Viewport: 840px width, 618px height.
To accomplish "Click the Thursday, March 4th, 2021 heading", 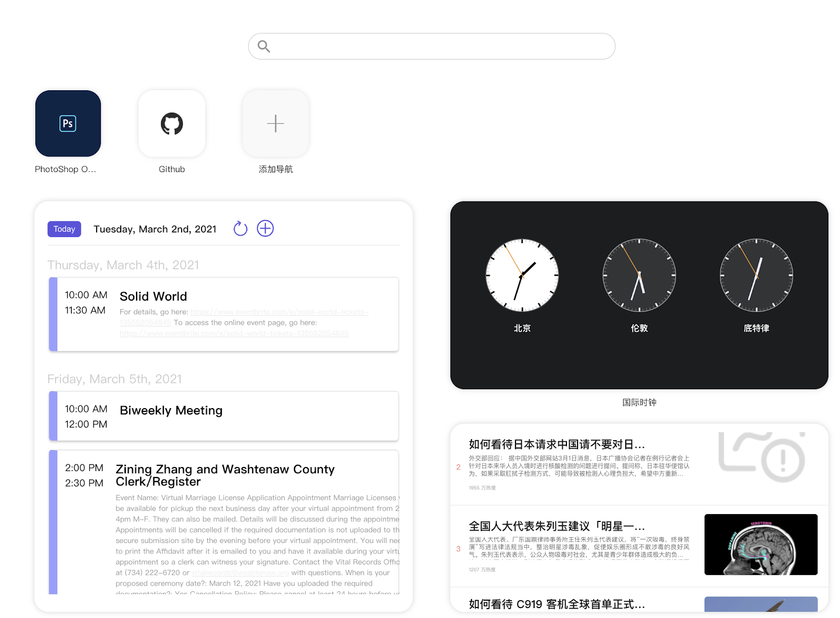I will point(123,265).
